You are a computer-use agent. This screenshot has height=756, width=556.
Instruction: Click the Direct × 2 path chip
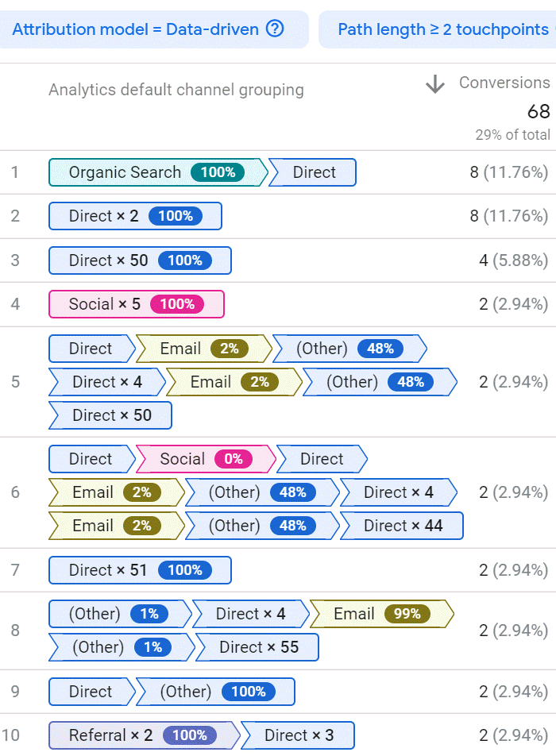[135, 216]
